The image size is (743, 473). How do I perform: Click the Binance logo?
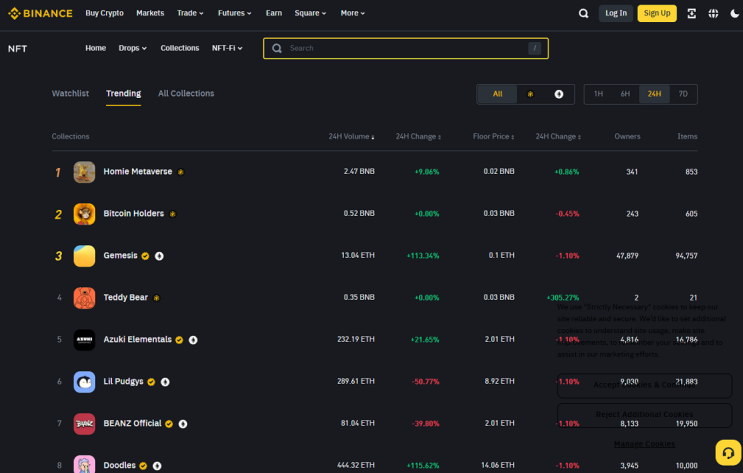(40, 13)
